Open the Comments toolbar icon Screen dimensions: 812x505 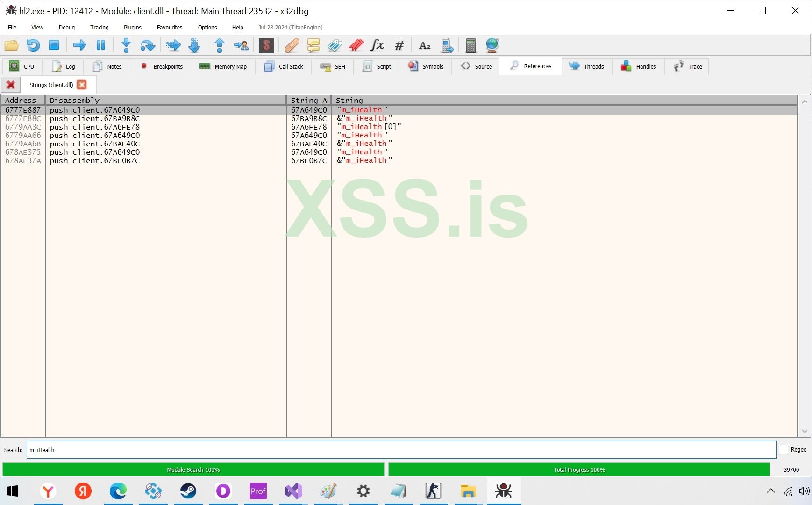[x=313, y=45]
